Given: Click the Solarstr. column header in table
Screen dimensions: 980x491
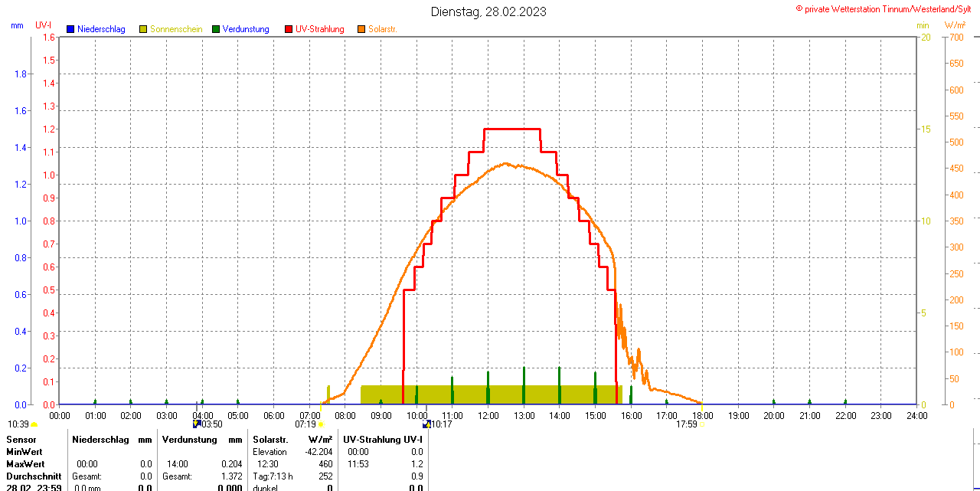Looking at the screenshot, I should 270,440.
